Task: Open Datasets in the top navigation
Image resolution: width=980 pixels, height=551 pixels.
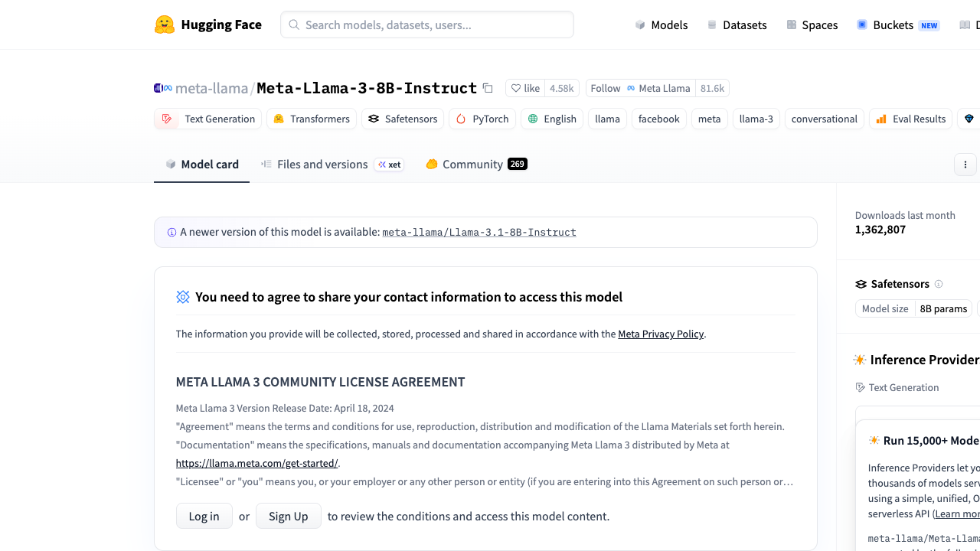Action: pyautogui.click(x=737, y=24)
